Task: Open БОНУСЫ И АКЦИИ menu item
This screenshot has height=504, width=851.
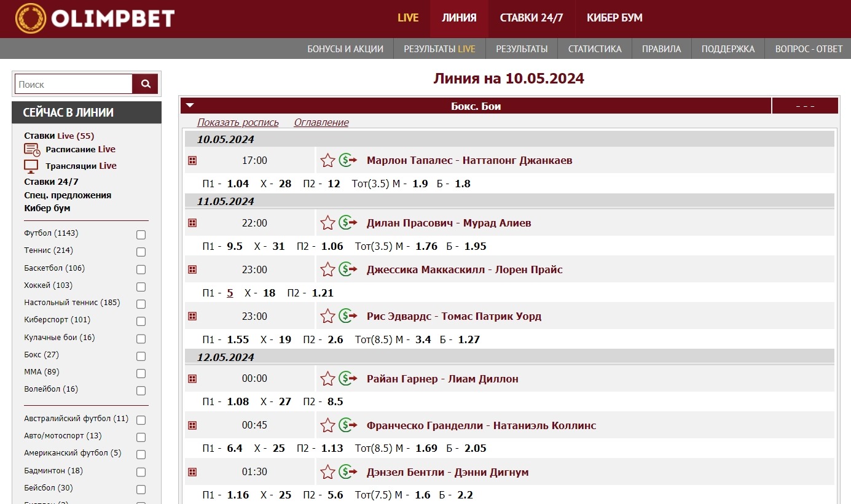Action: click(345, 49)
